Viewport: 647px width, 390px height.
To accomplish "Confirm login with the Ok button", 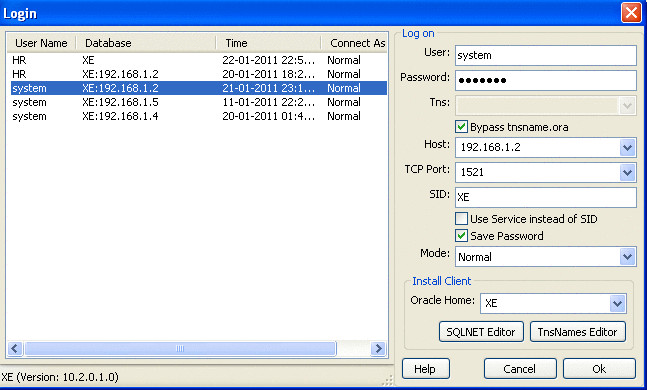I will [x=599, y=369].
